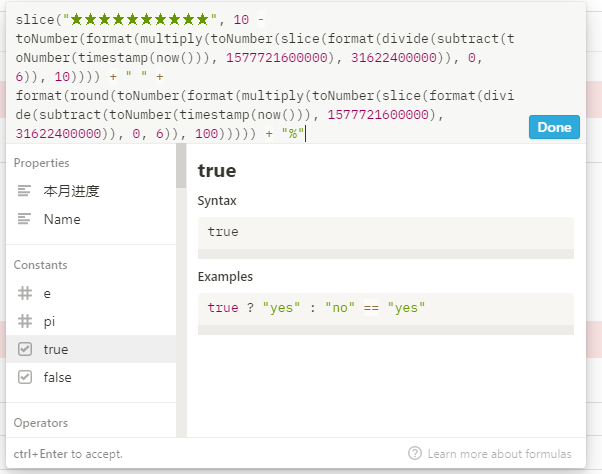Click the checkbox icon next to true
602x474 pixels.
pyautogui.click(x=25, y=349)
